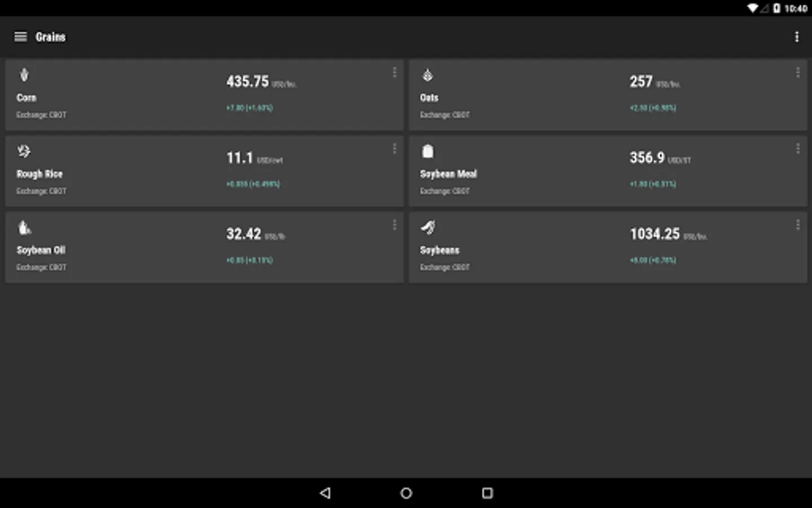Screen dimensions: 812x508
Task: Open the Soybean Meal card options menu
Action: 797,148
